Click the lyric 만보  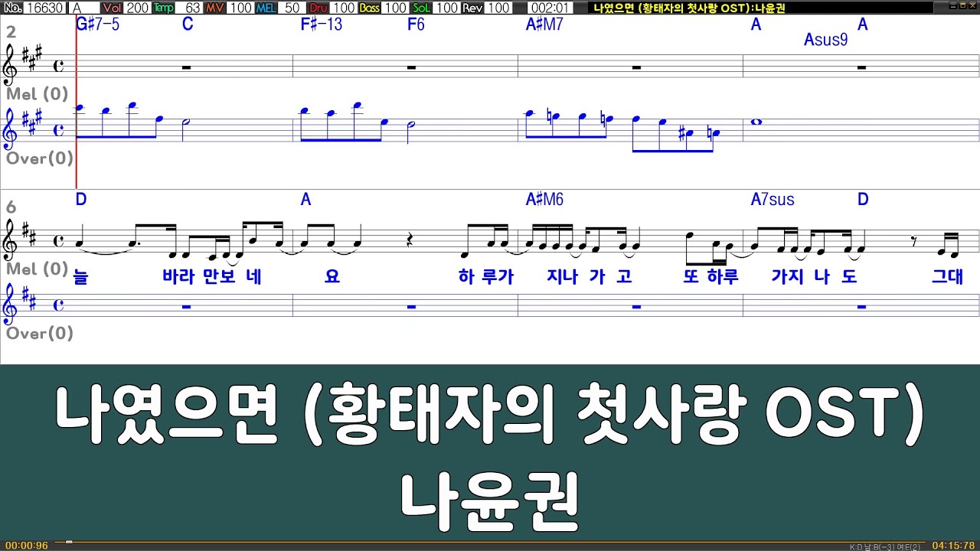click(220, 276)
